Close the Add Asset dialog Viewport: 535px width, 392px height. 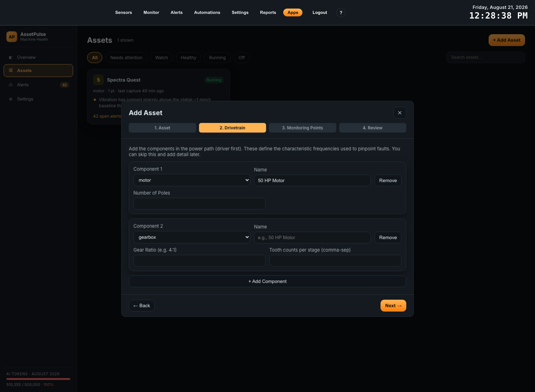point(400,113)
